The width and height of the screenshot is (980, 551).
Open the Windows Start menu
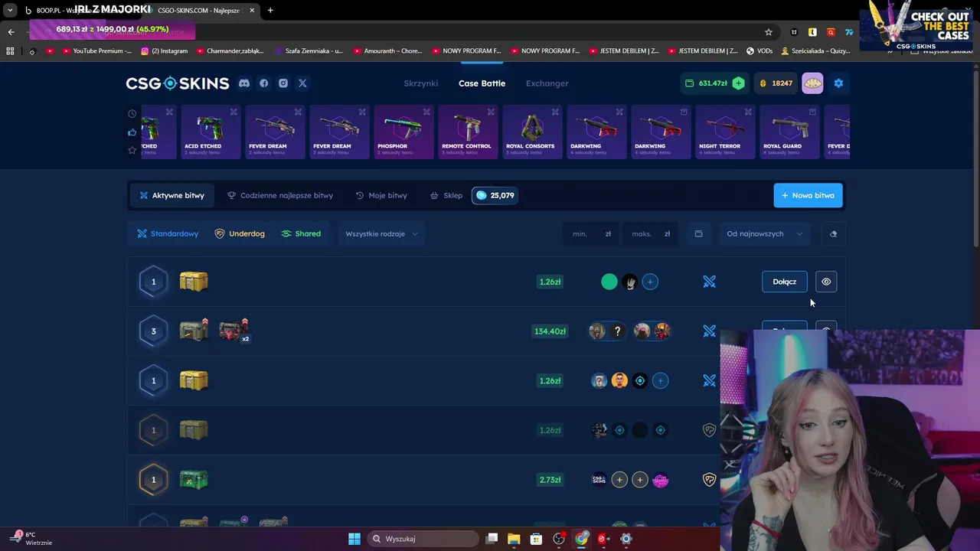pos(354,539)
